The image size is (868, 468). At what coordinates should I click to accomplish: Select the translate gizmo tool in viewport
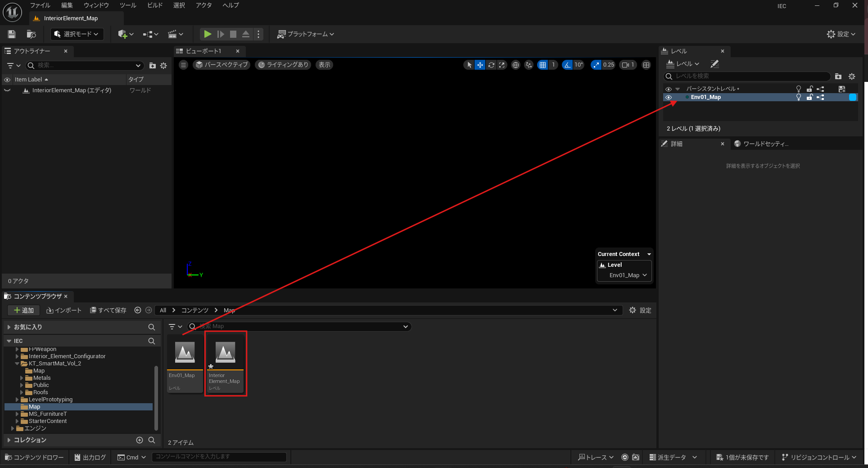(480, 65)
